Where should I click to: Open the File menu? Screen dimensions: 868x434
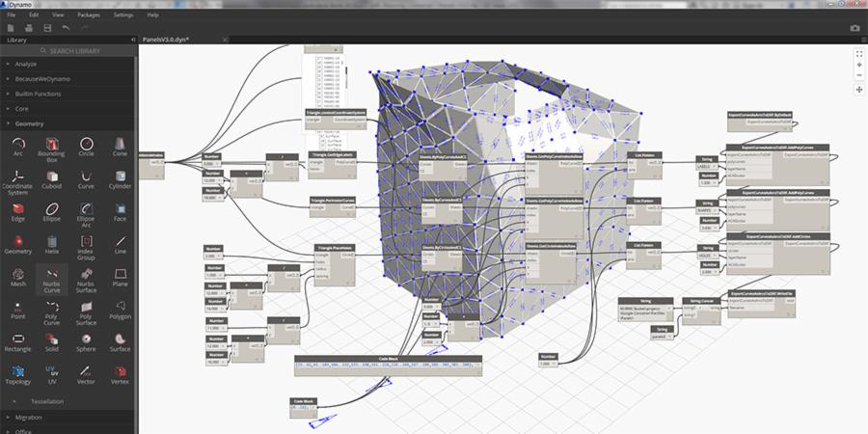click(x=11, y=14)
